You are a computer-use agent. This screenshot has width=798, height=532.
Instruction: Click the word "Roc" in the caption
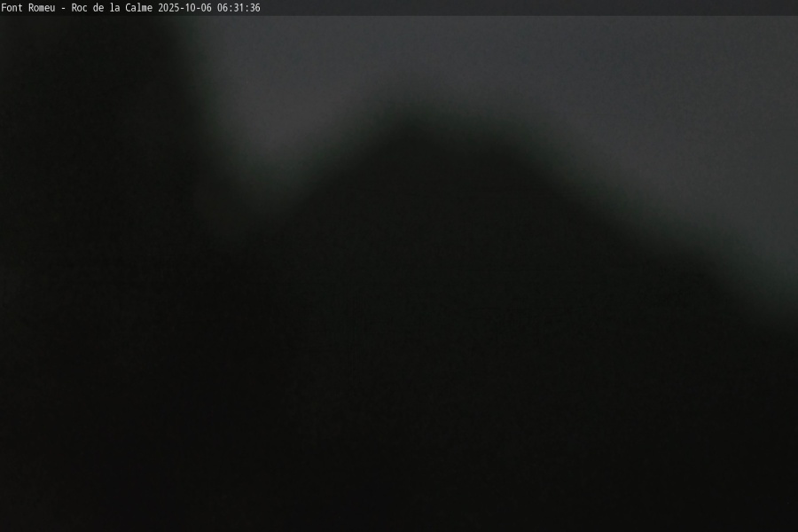click(x=80, y=8)
